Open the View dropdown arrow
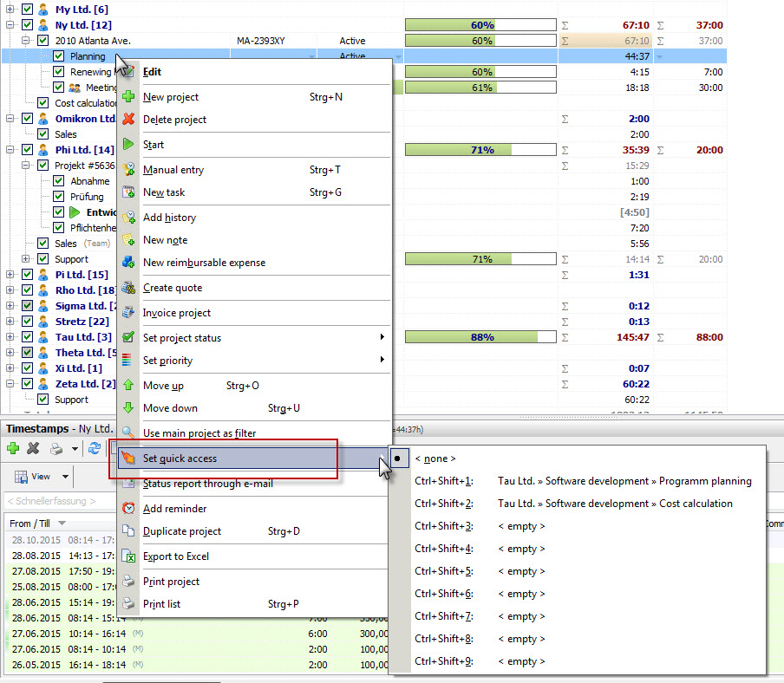 point(65,477)
